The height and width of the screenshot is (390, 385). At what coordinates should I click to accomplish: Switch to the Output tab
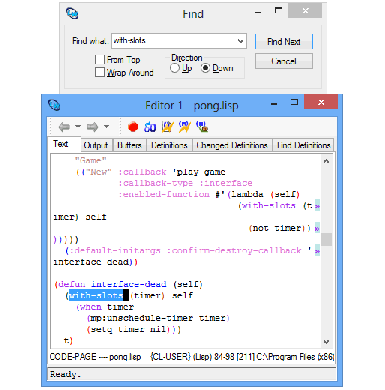[96, 145]
